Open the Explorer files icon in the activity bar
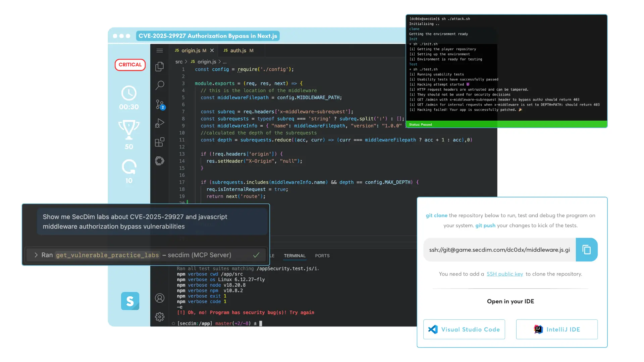 coord(160,66)
